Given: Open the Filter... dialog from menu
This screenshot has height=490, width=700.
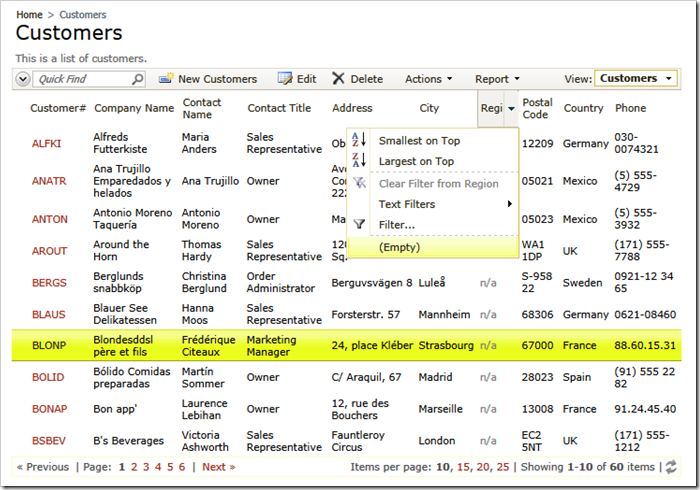Looking at the screenshot, I should point(397,225).
